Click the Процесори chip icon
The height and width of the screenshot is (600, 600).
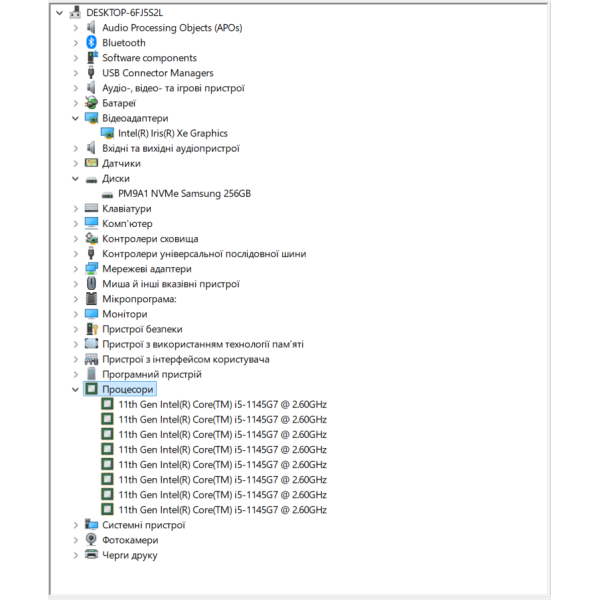(91, 389)
